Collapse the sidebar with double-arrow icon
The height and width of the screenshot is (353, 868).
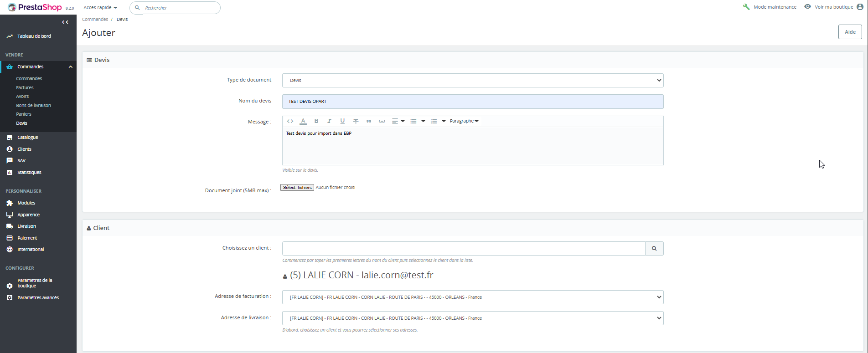click(x=65, y=22)
